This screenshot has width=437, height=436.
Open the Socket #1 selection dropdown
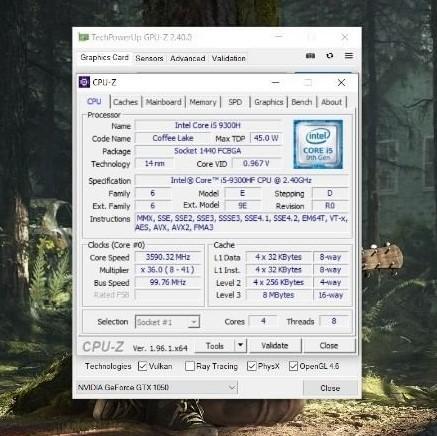coord(167,322)
